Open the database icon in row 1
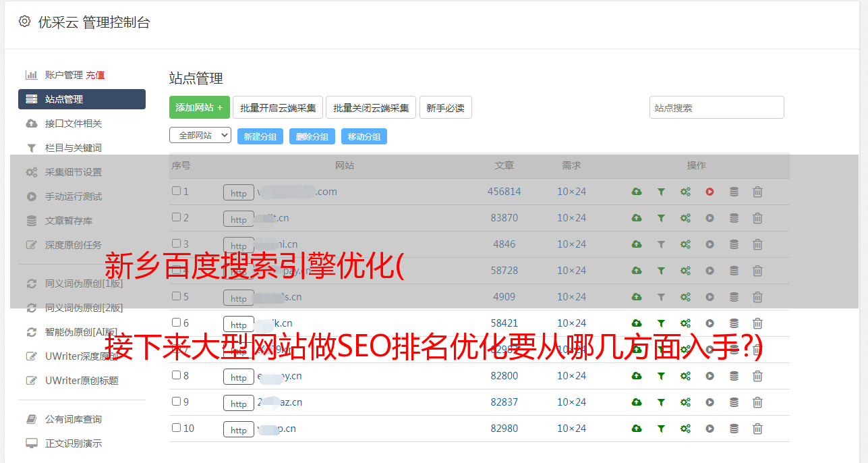The image size is (868, 463). (734, 192)
